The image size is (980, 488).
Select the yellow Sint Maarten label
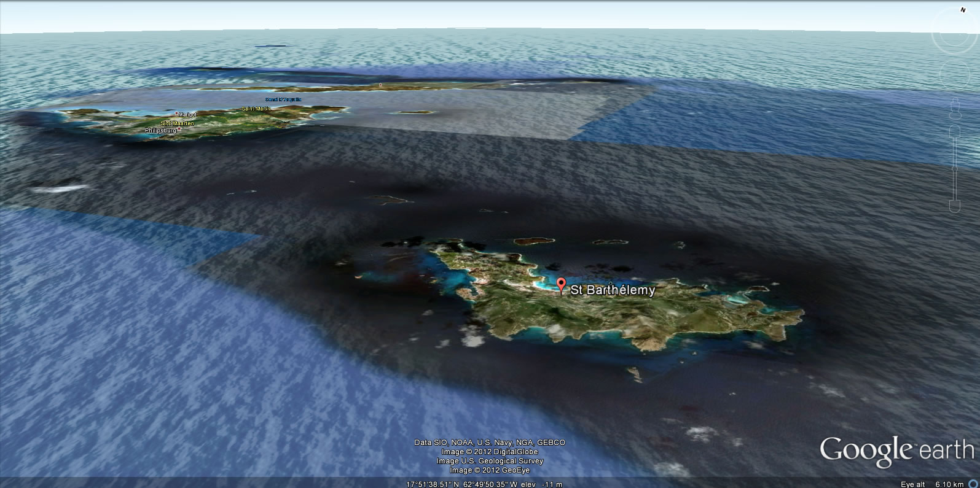(x=178, y=123)
